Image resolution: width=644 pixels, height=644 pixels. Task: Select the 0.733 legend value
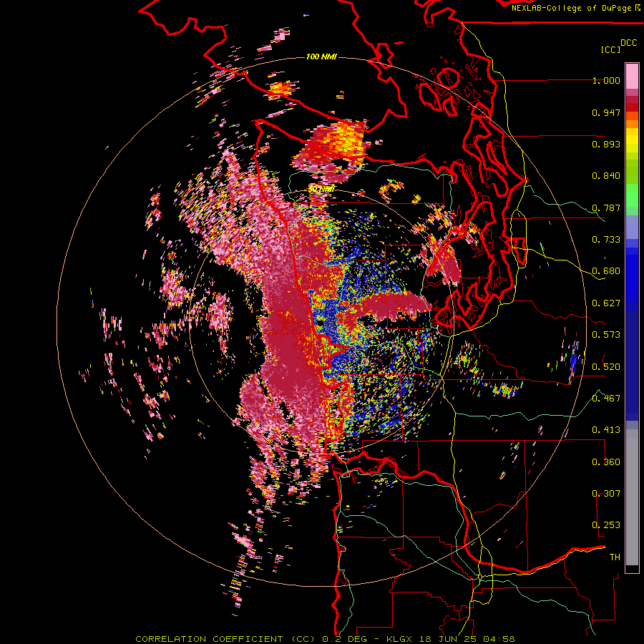tap(606, 240)
